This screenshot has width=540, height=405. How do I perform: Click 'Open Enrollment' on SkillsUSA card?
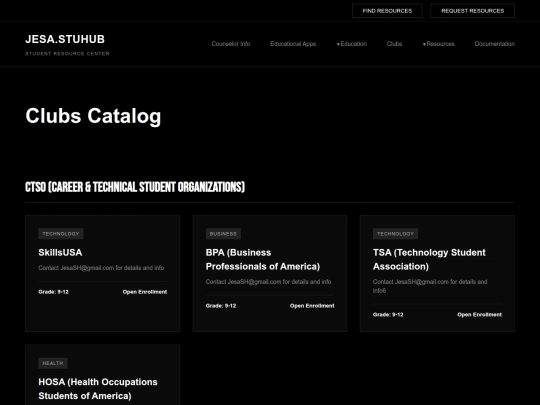(x=145, y=292)
